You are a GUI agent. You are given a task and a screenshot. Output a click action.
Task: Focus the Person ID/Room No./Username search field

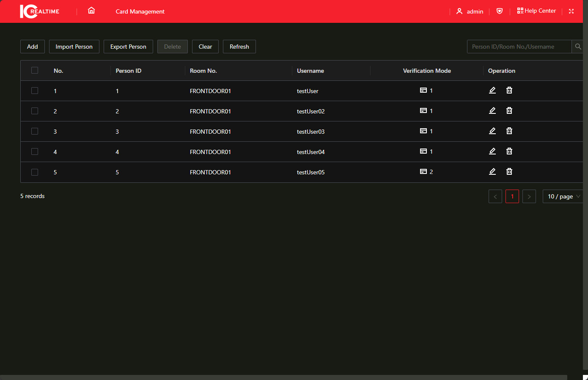[519, 47]
